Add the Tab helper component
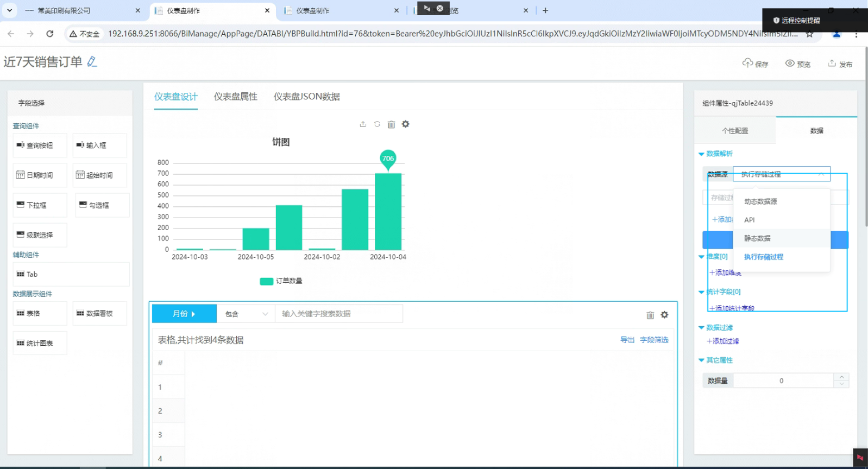 tap(71, 274)
